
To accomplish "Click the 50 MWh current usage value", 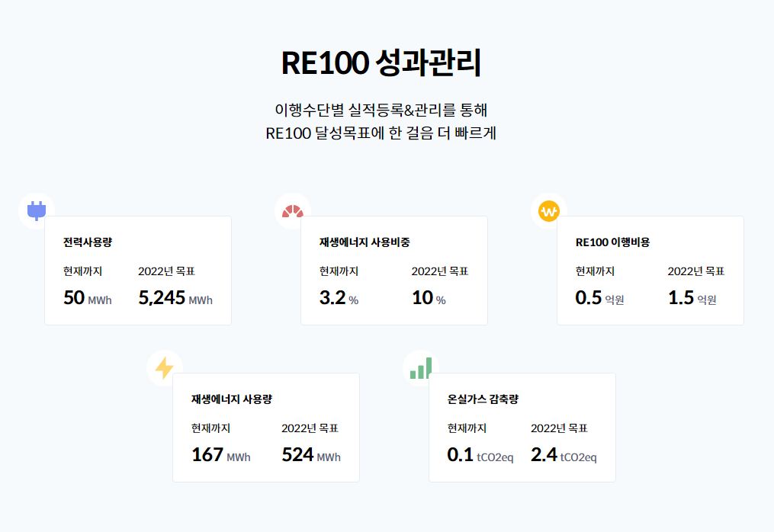I will click(87, 298).
